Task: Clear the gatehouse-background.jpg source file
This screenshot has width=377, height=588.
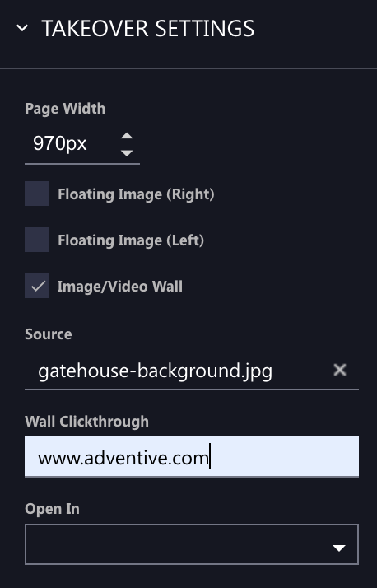Action: [339, 370]
